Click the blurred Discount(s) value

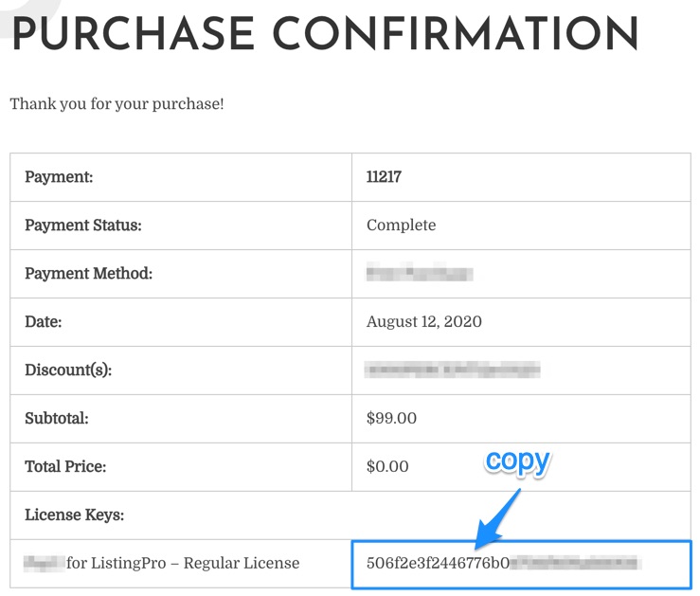tap(452, 370)
